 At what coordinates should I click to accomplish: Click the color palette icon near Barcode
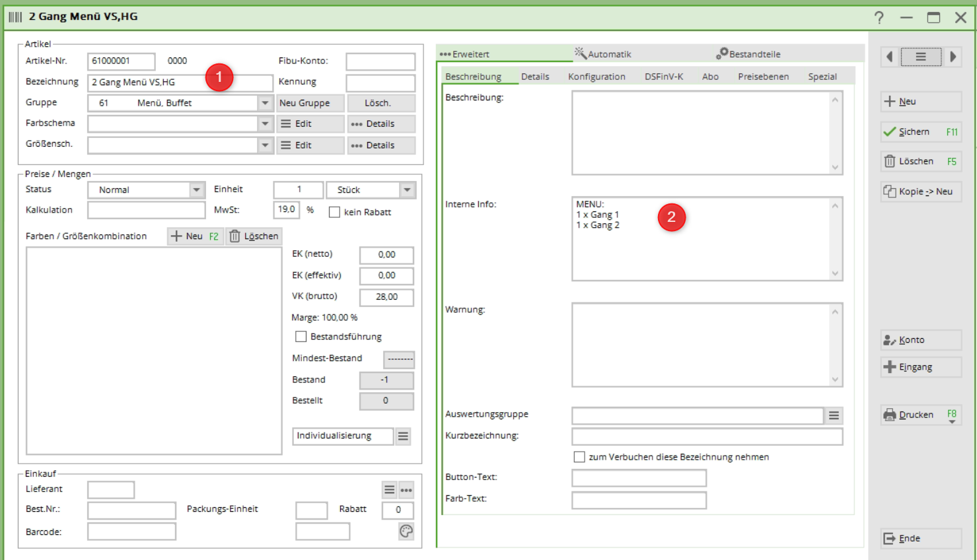pos(406,531)
